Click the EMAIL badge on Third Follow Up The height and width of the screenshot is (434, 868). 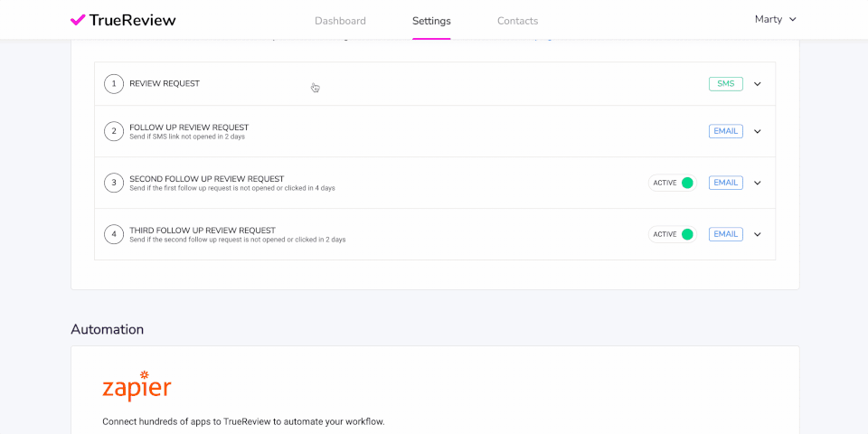(725, 234)
